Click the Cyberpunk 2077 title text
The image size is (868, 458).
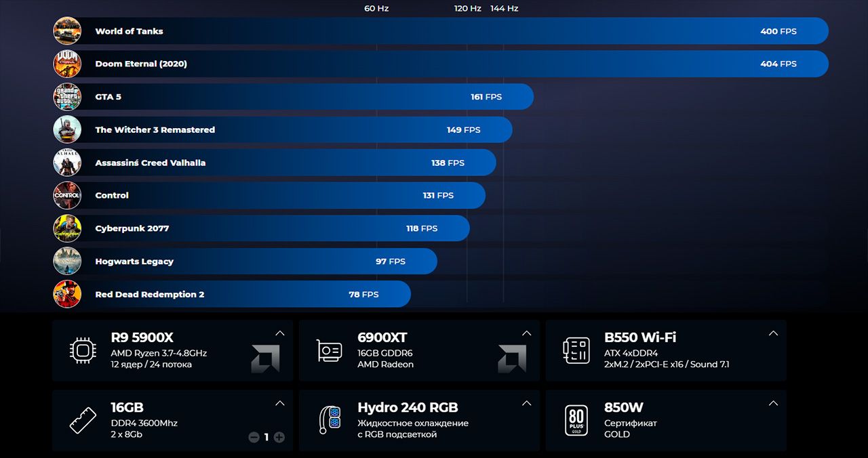(132, 228)
